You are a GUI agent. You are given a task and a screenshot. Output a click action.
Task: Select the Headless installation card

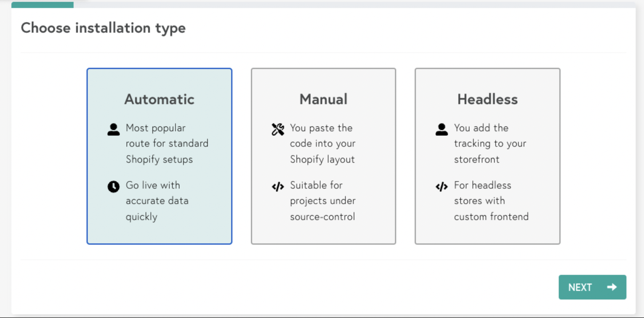tap(487, 156)
